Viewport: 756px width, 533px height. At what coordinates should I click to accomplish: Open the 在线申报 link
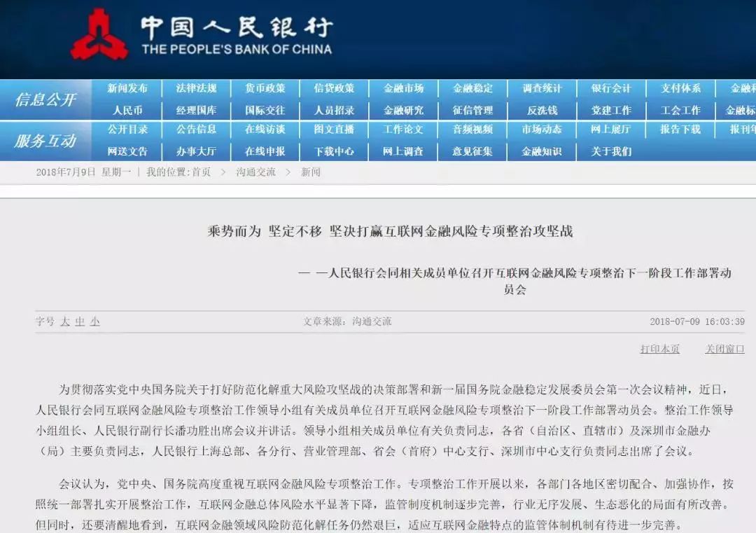(x=265, y=151)
